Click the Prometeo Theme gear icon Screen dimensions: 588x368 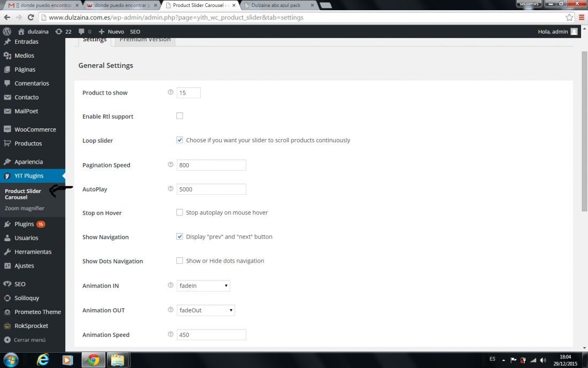click(7, 312)
